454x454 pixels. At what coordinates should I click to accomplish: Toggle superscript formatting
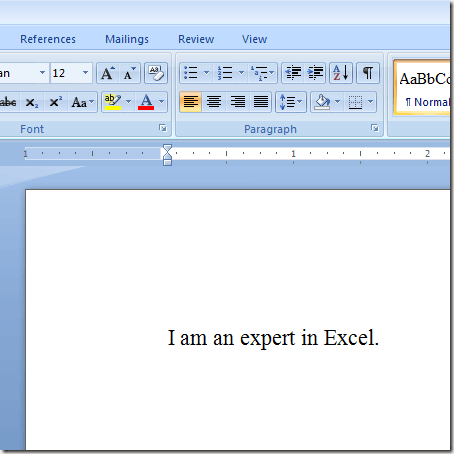56,102
